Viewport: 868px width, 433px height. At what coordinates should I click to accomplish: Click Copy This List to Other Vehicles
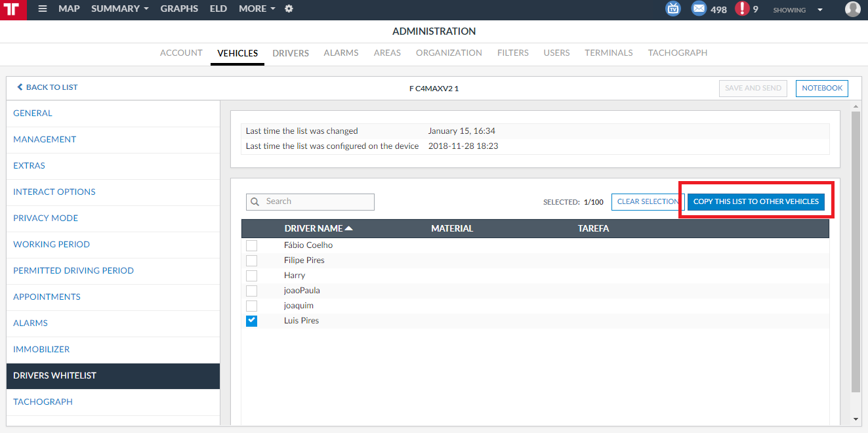(x=756, y=202)
